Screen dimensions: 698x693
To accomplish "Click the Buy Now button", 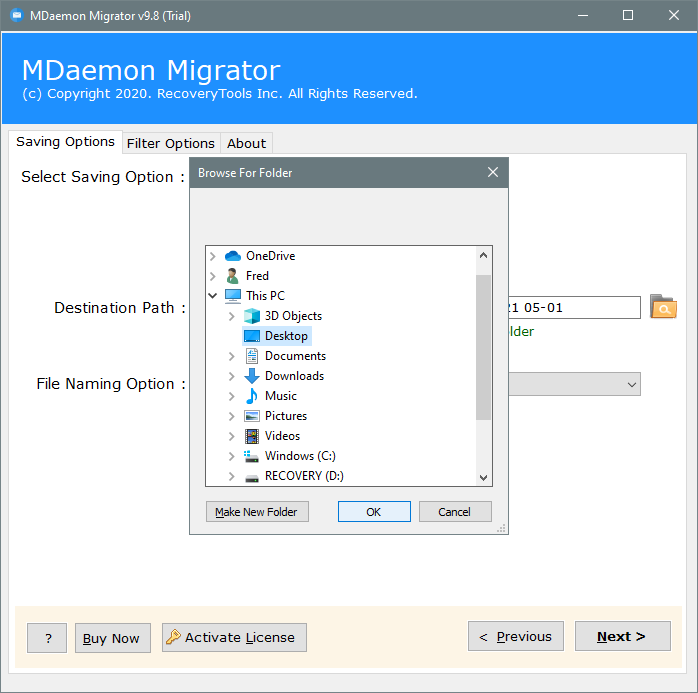I will [112, 638].
